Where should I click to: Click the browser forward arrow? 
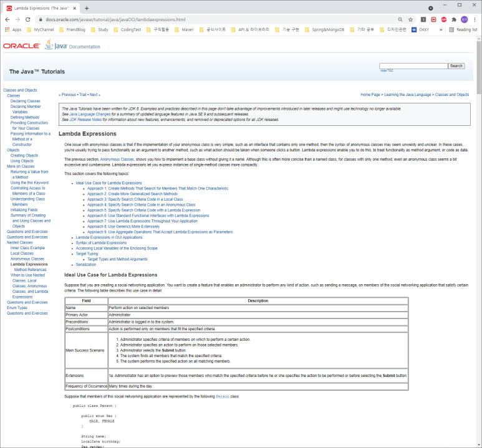pos(17,19)
